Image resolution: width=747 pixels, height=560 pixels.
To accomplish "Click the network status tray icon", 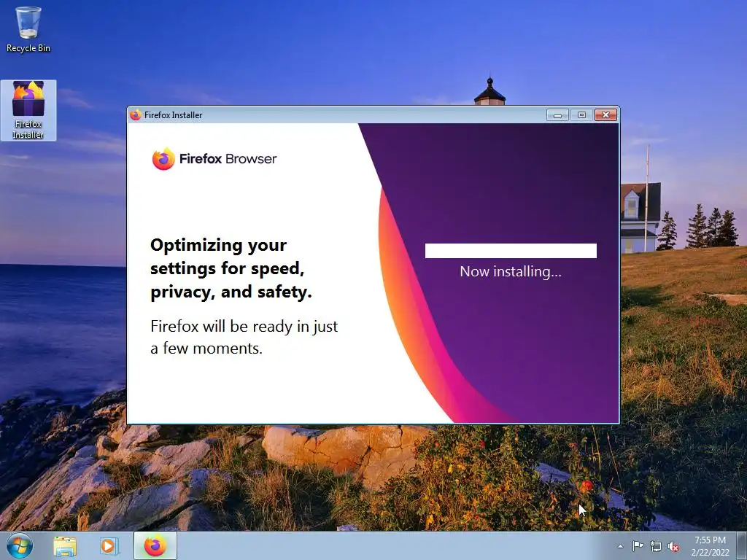I will (x=656, y=546).
